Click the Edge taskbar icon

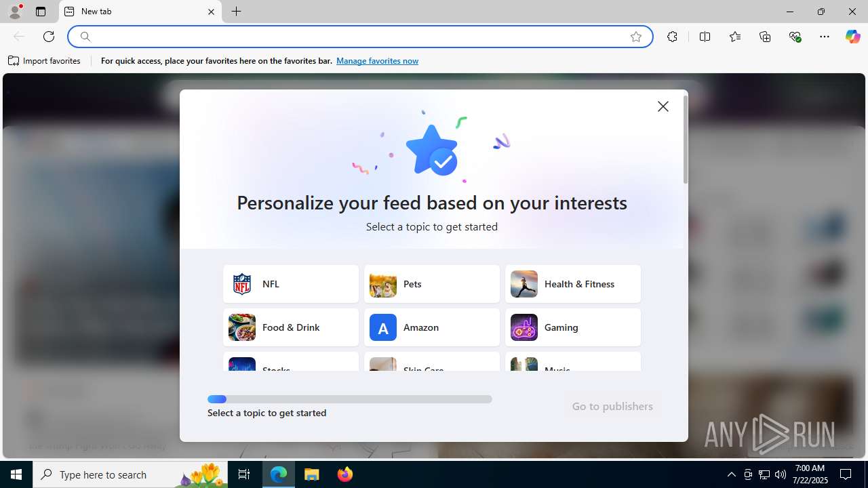(x=279, y=474)
